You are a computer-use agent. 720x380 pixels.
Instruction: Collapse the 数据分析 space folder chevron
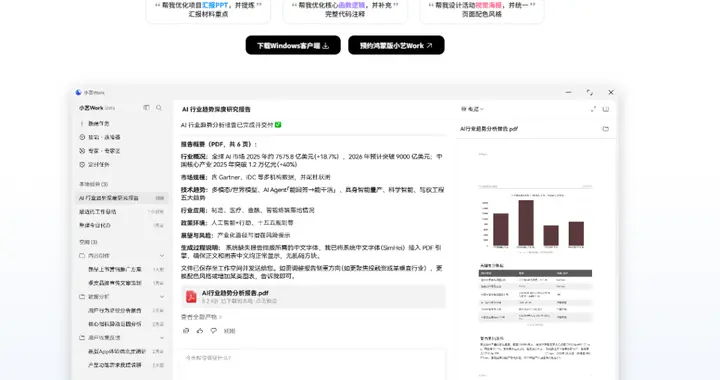tap(162, 297)
